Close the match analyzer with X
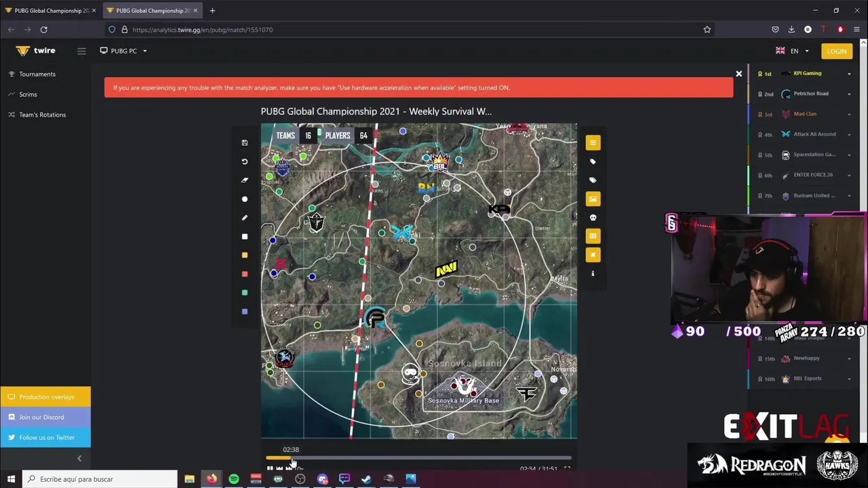Screen dimensions: 868x488 (x=738, y=74)
